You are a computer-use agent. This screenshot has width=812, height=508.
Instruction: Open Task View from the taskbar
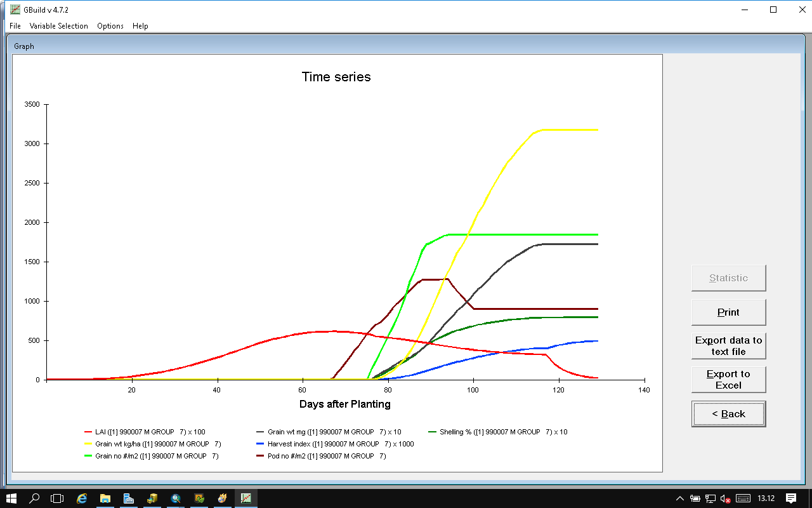[58, 498]
